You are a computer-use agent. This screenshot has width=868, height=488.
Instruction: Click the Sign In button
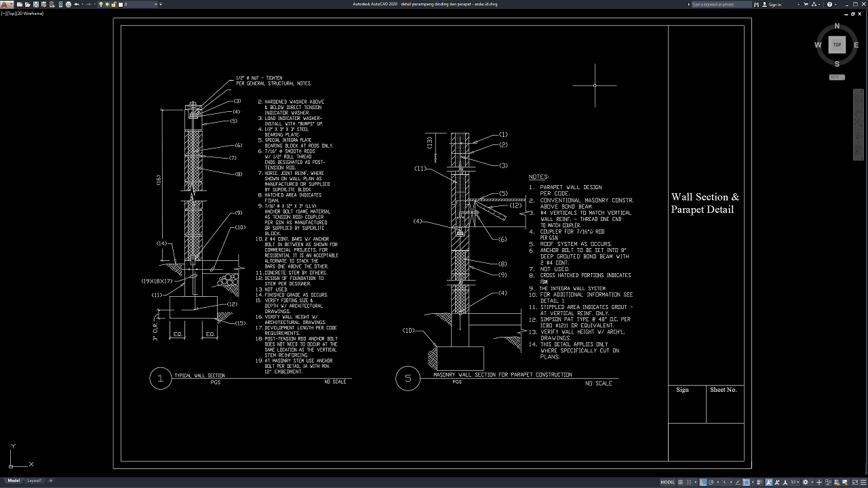click(774, 4)
